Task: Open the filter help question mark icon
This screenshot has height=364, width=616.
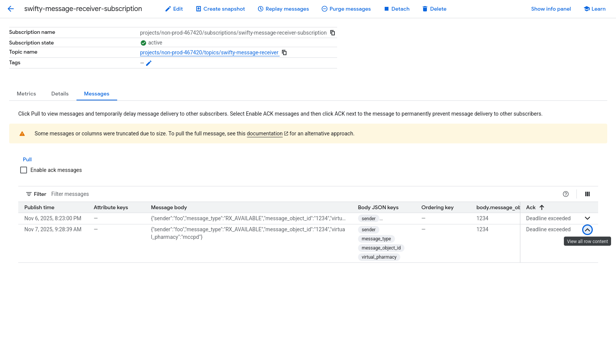Action: coord(566,194)
